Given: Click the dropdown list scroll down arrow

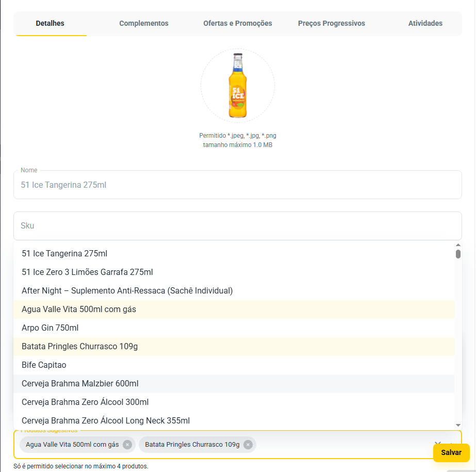Looking at the screenshot, I should click(x=458, y=425).
